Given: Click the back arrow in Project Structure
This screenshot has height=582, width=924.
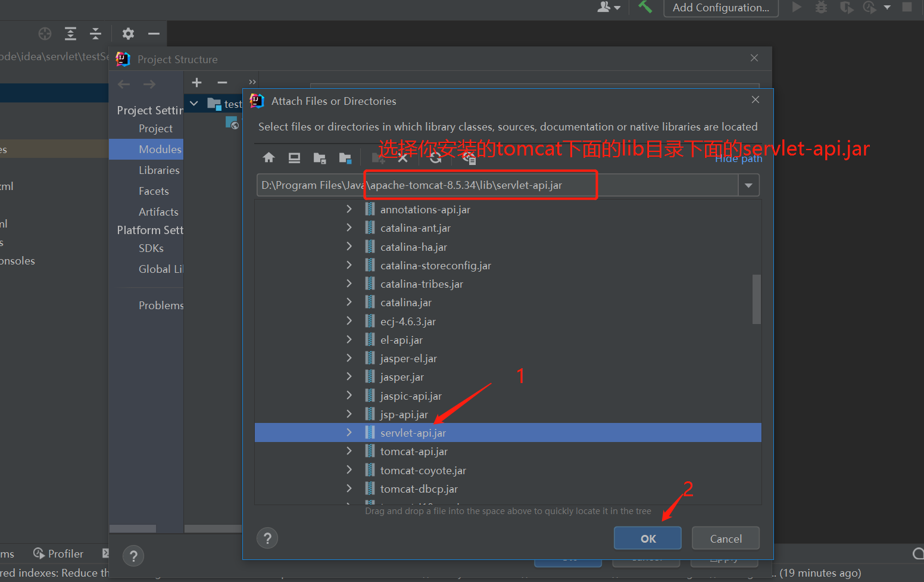Looking at the screenshot, I should click(x=124, y=84).
